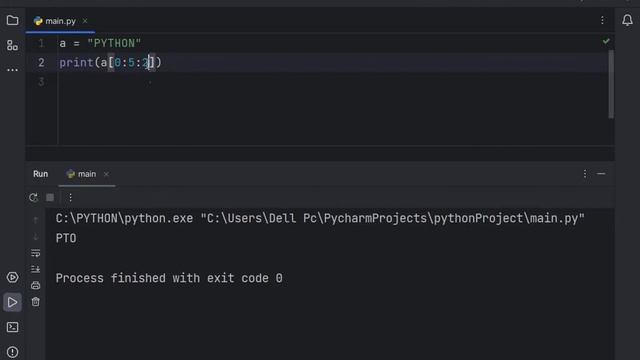Open the Problems tool window
The image size is (640, 360).
coord(12,352)
